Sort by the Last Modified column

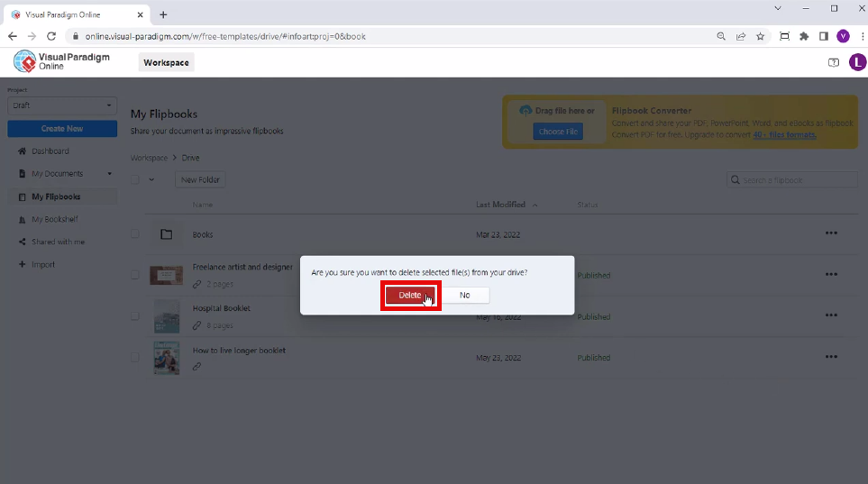point(501,205)
